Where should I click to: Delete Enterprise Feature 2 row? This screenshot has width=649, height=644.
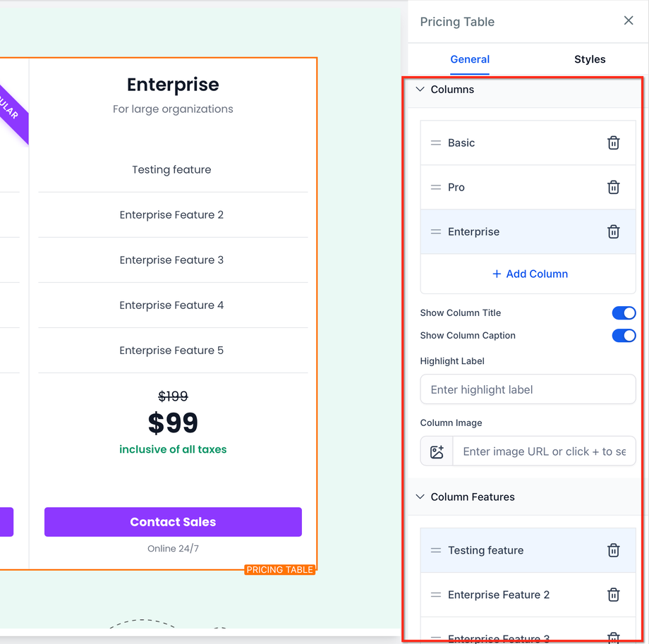[x=613, y=595]
